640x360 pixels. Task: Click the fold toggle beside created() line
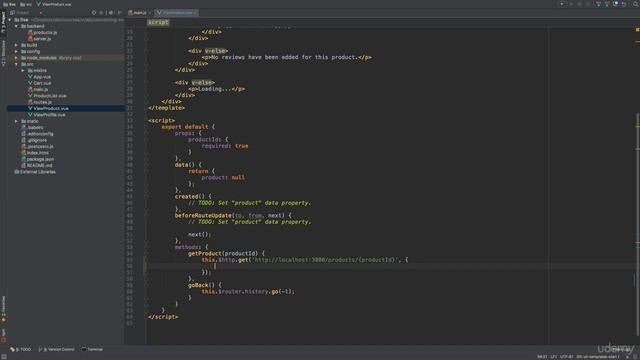click(x=145, y=197)
